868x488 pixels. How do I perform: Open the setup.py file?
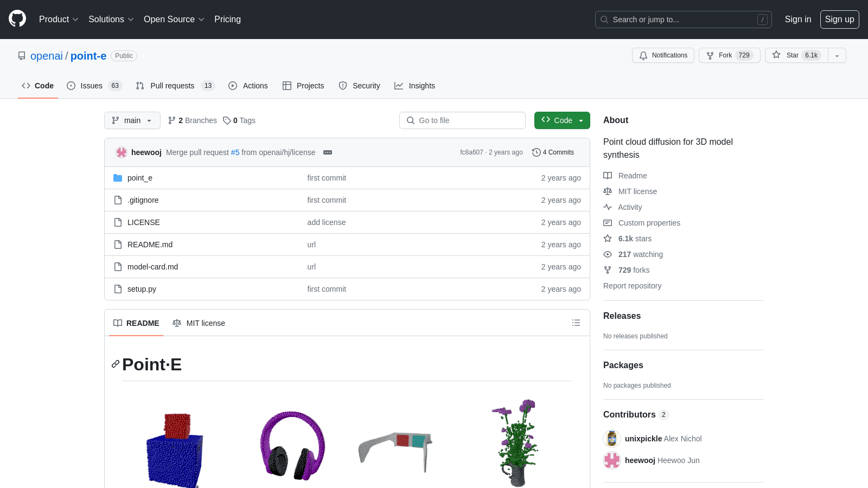142,289
